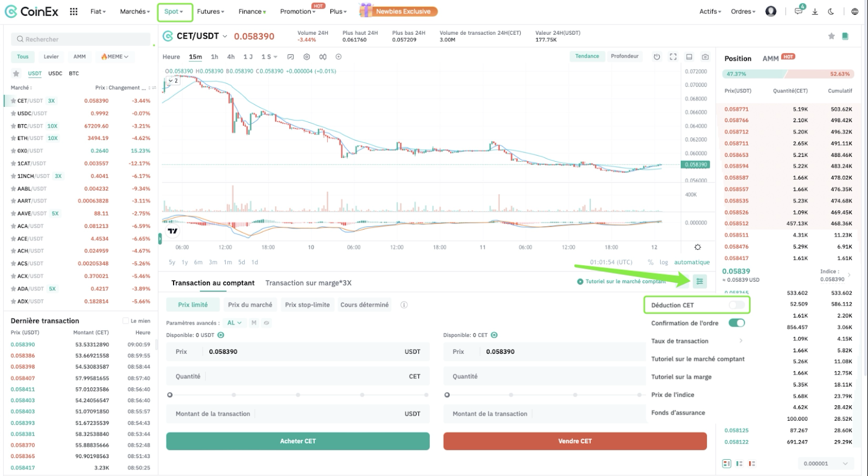The image size is (868, 476).
Task: Open the compare symbols chart icon
Action: click(323, 57)
